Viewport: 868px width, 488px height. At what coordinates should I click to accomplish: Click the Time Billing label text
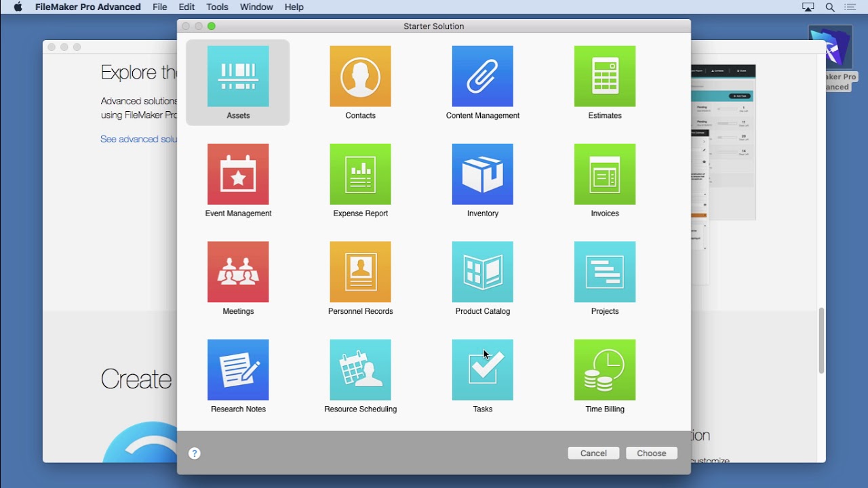(605, 409)
